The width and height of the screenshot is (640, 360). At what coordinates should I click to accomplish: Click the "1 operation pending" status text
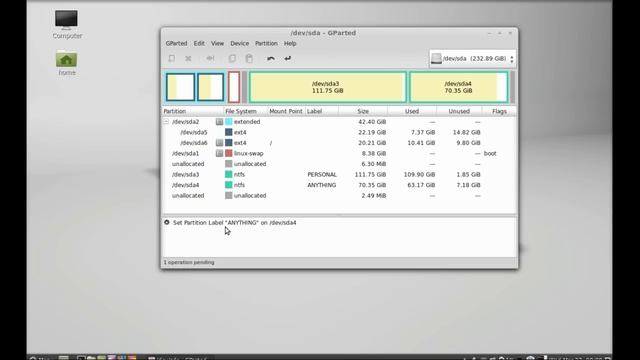point(189,262)
